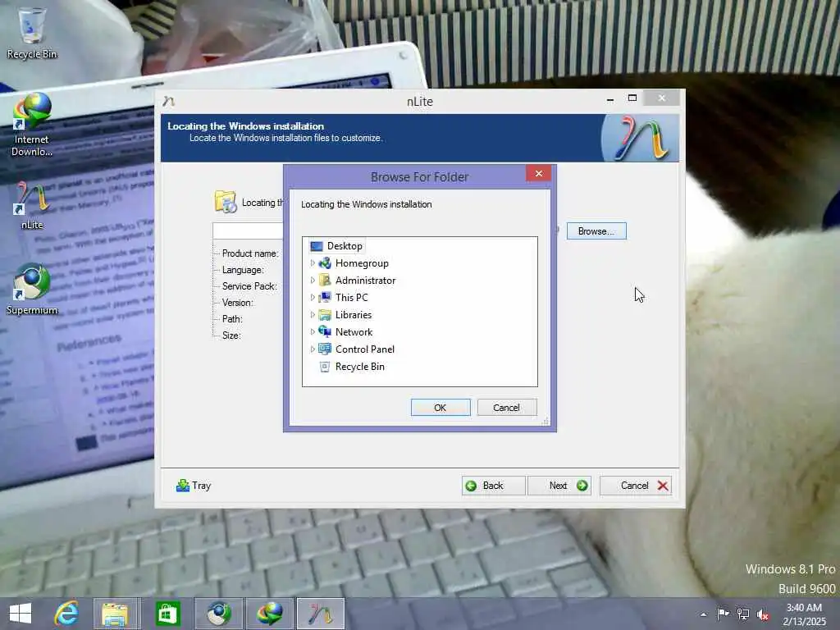Image resolution: width=840 pixels, height=630 pixels.
Task: Select the Recycle Bin icon in folder tree
Action: pos(325,367)
